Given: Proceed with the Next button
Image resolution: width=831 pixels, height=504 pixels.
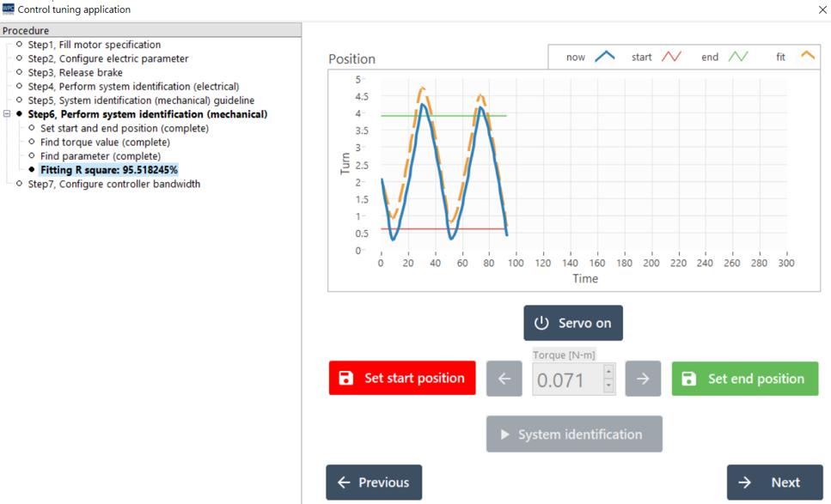Looking at the screenshot, I should pos(774,483).
